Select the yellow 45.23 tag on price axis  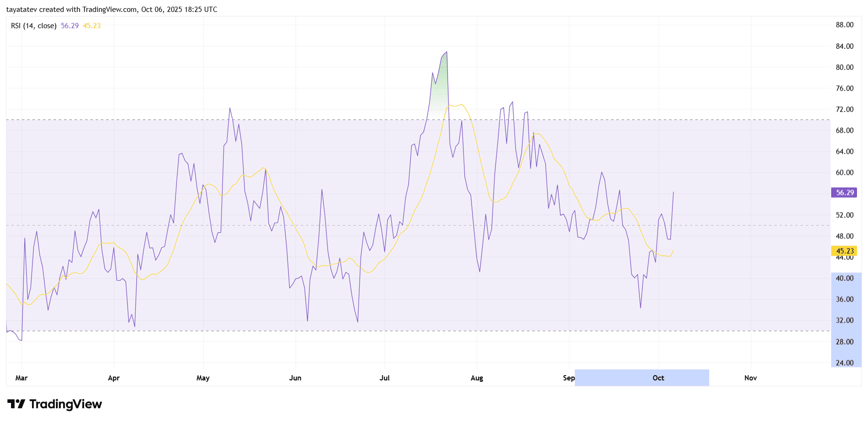[844, 251]
